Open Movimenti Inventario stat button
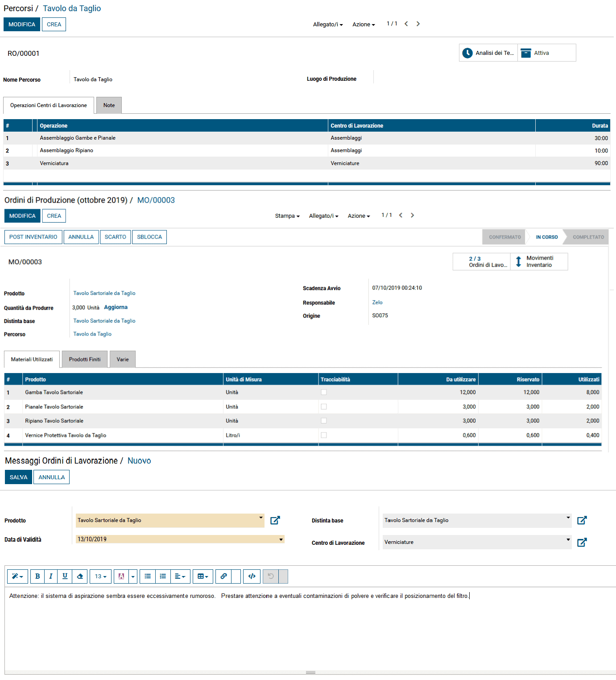Image resolution: width=616 pixels, height=680 pixels. pos(539,261)
